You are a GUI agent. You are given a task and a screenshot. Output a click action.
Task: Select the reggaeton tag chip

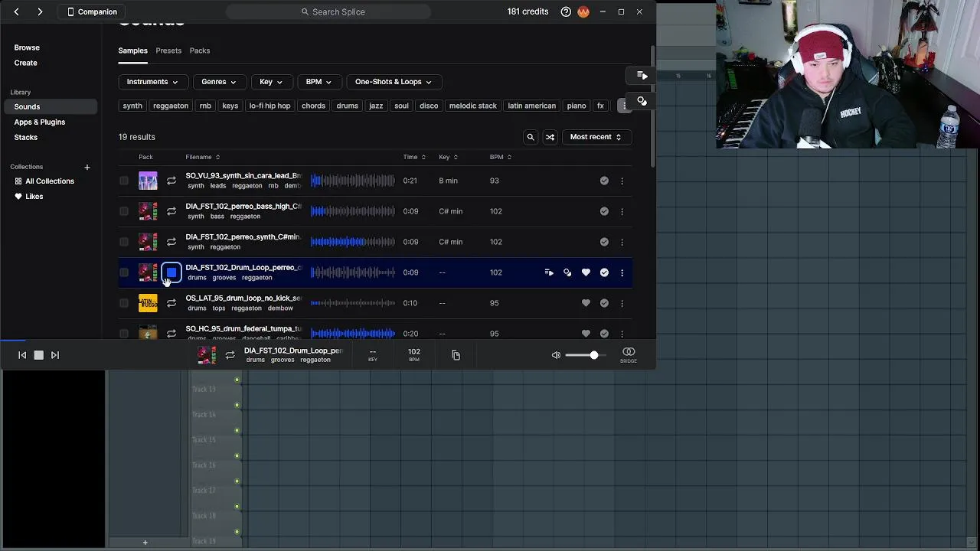[171, 106]
